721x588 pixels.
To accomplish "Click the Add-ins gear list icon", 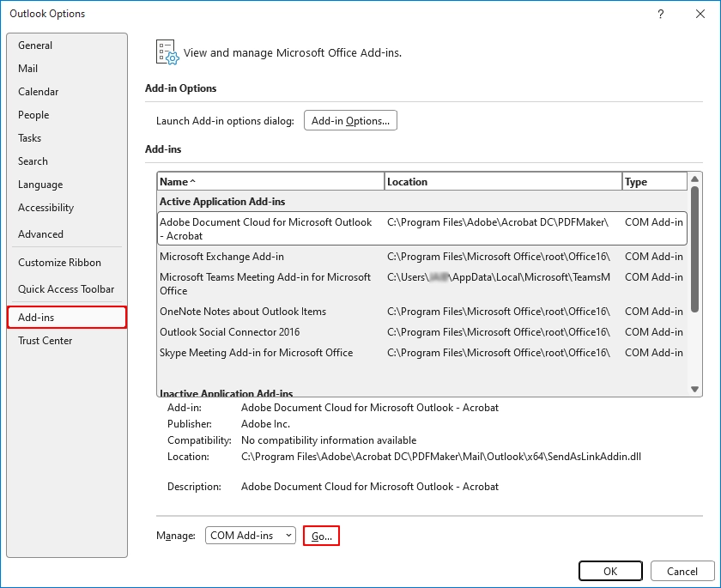I will 167,52.
